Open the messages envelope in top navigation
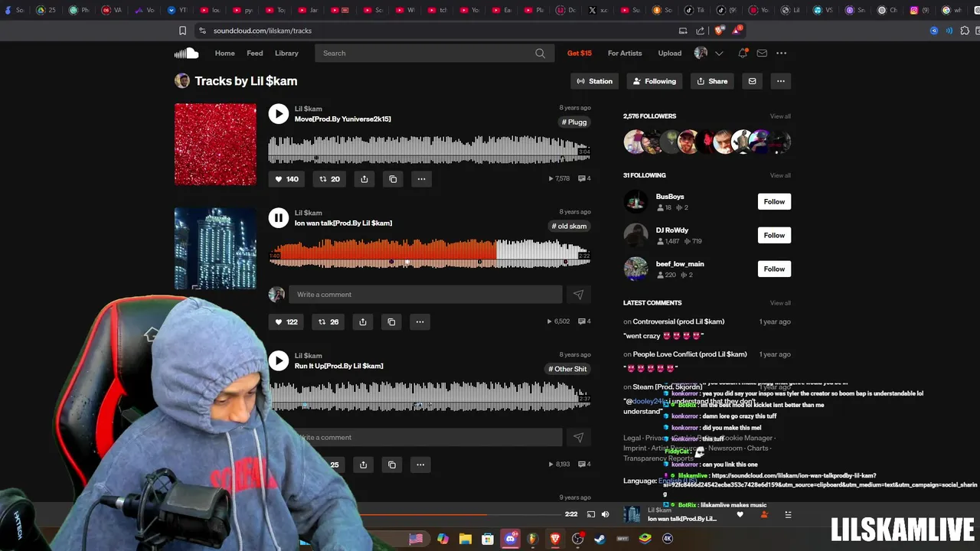This screenshot has width=980, height=551. click(x=762, y=53)
